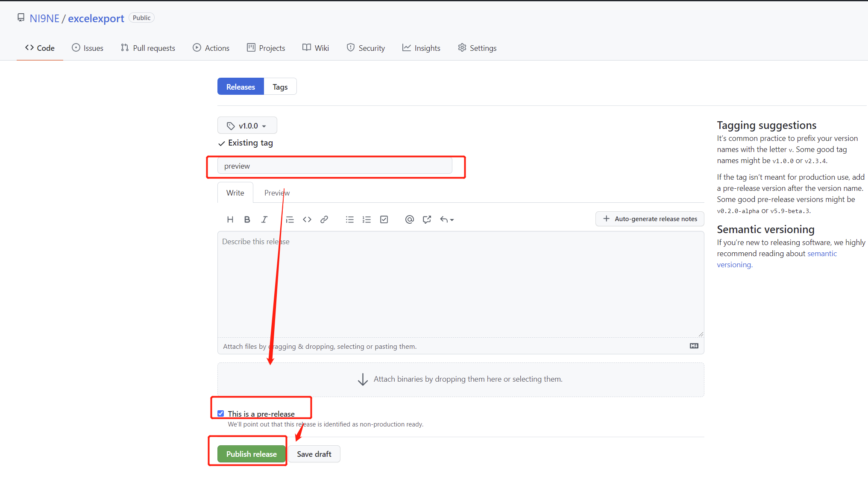Viewport: 868px width, 479px height.
Task: Open the semantic versioning link
Action: tap(821, 254)
